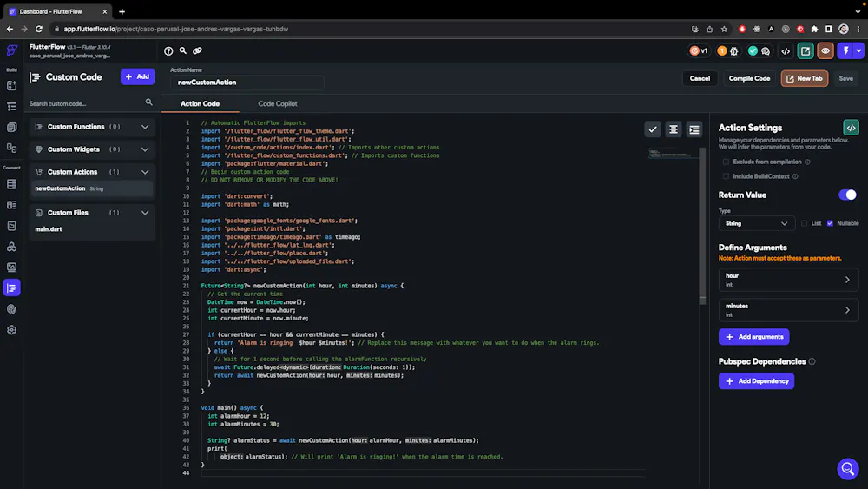The image size is (868, 489).
Task: Expand the hour argument row
Action: pyautogui.click(x=788, y=280)
